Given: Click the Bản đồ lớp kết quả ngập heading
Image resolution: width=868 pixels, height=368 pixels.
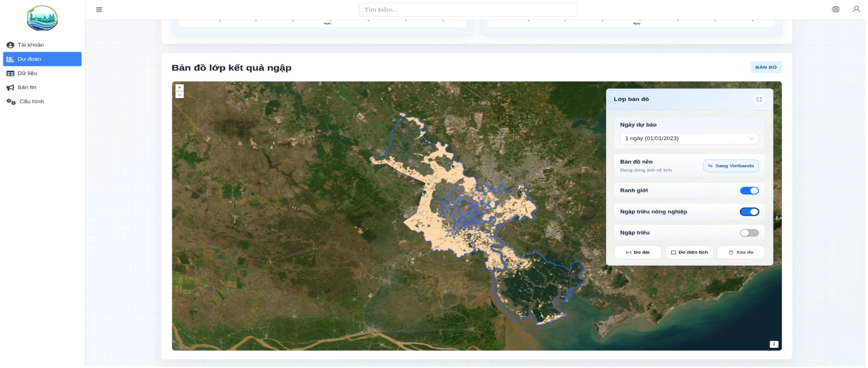Looking at the screenshot, I should click(232, 67).
